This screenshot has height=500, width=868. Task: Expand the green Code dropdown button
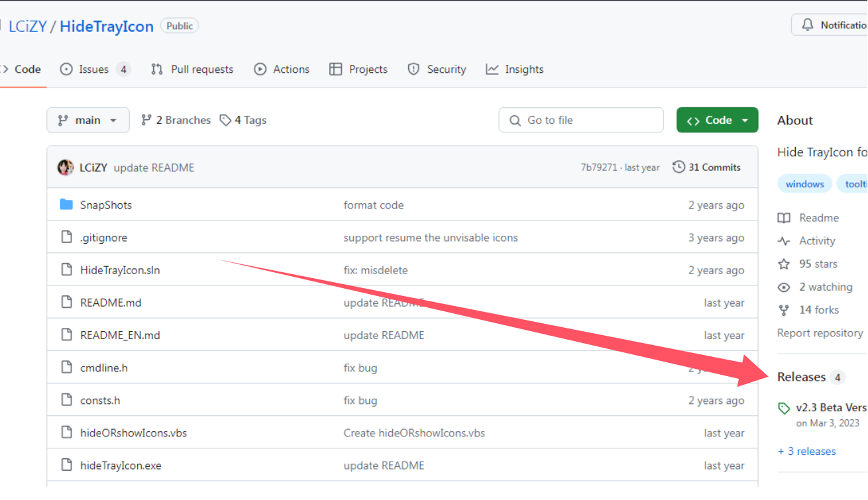pos(717,120)
